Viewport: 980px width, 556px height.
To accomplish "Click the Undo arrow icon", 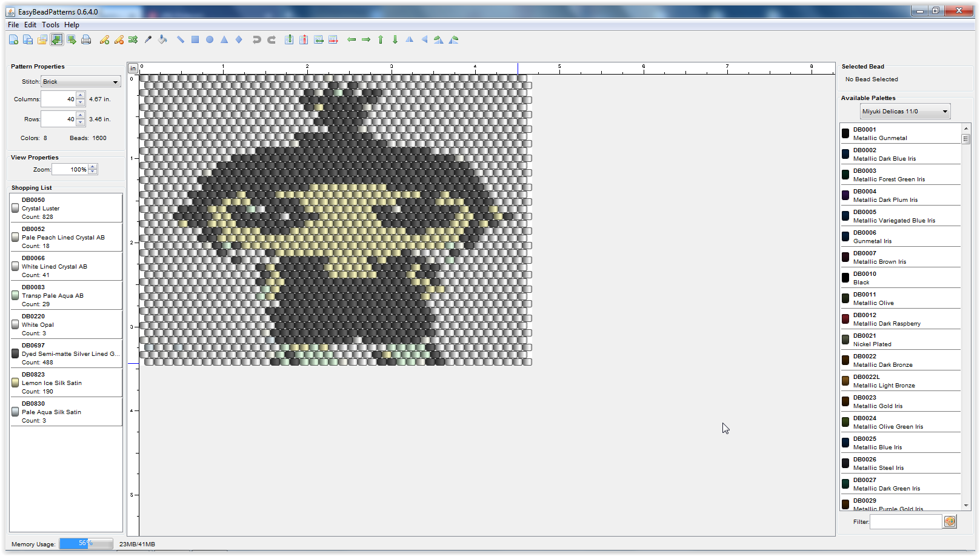I will click(x=256, y=39).
